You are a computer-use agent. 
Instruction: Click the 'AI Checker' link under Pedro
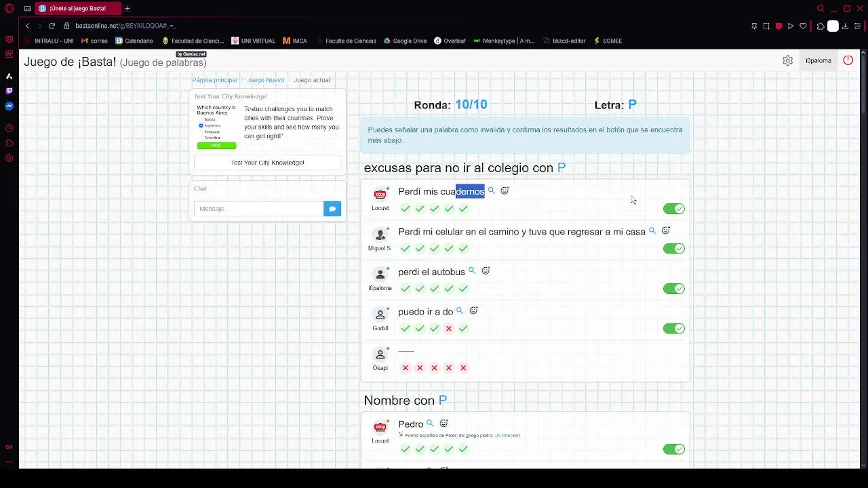tap(507, 435)
